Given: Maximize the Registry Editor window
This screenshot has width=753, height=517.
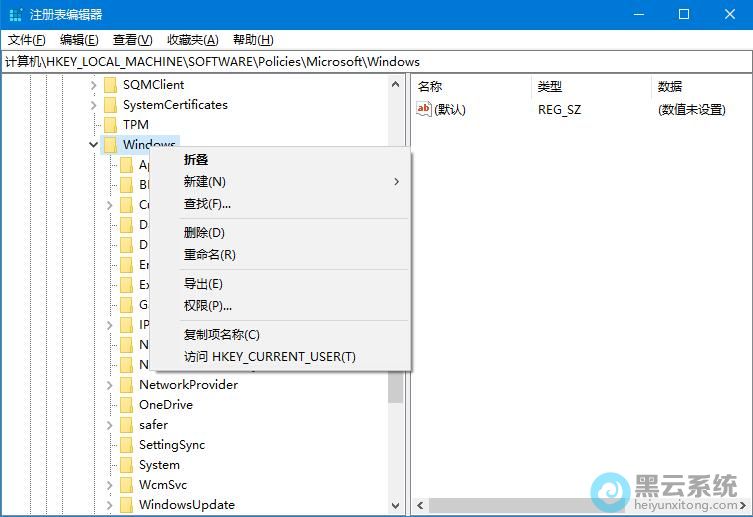Looking at the screenshot, I should [x=684, y=14].
